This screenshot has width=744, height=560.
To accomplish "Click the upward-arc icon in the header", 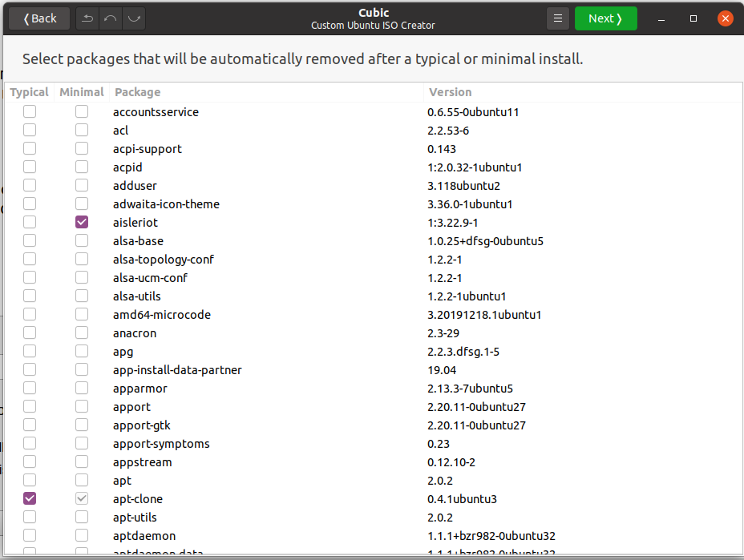I will 111,18.
